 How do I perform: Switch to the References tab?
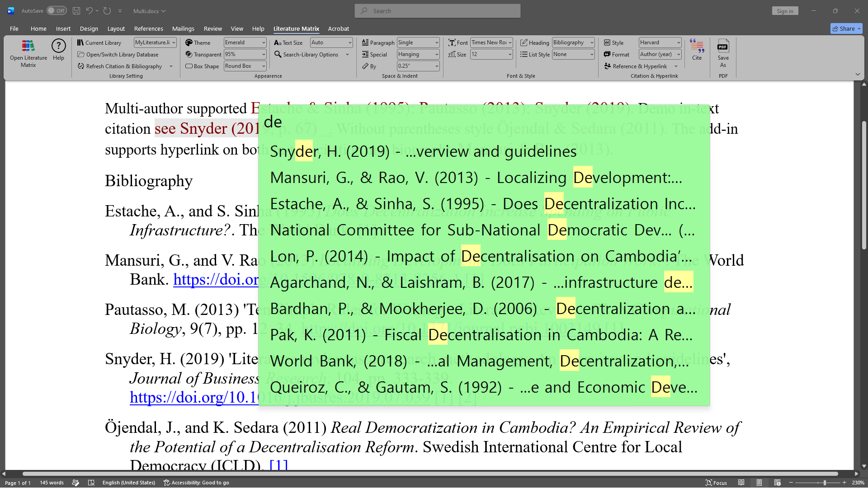point(148,28)
